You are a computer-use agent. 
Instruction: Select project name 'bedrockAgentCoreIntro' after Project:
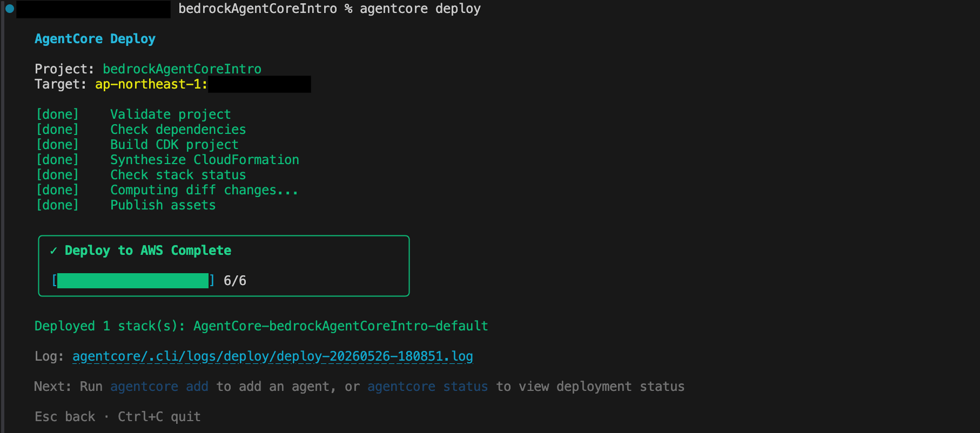[x=182, y=69]
